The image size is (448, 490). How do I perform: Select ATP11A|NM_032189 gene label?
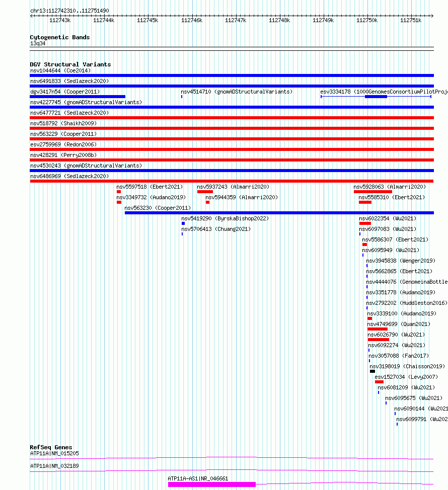coord(54,466)
